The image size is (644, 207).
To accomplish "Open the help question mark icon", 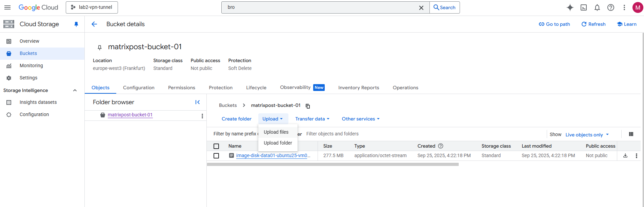I will coord(611,7).
